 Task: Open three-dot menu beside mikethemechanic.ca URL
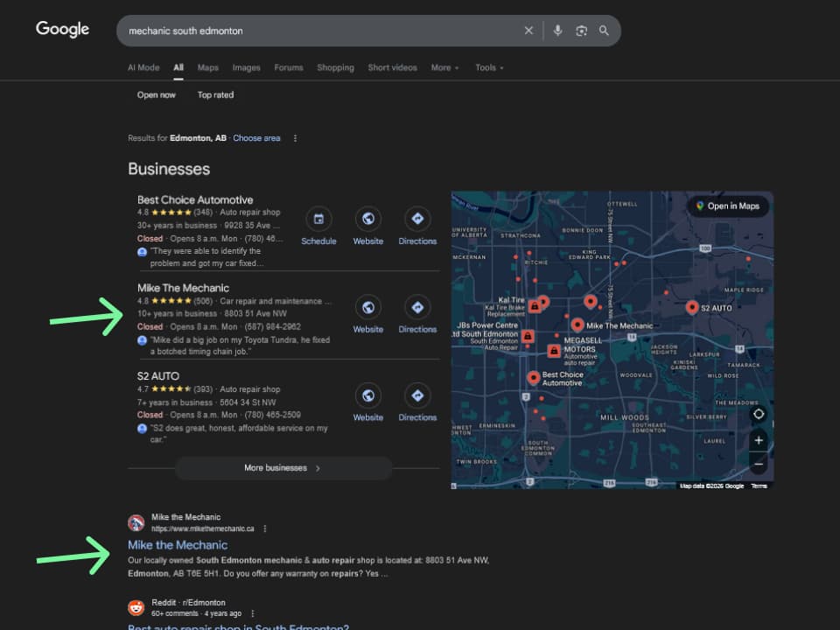(264, 528)
